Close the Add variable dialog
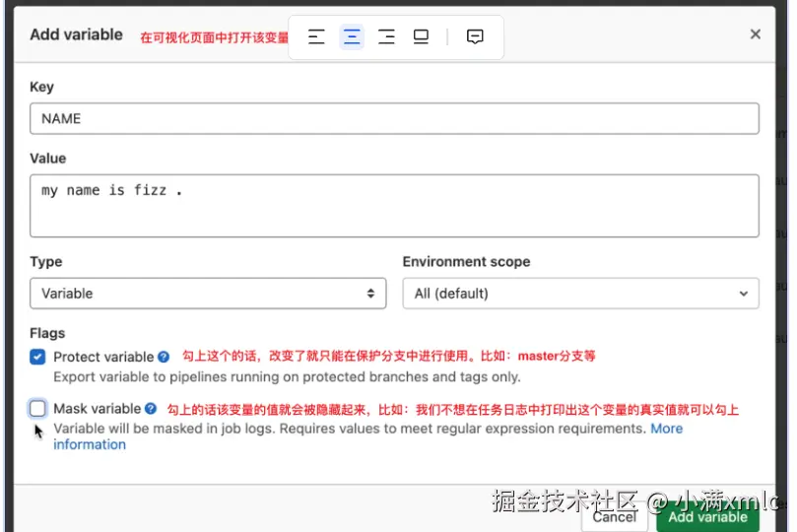This screenshot has height=532, width=797. click(x=756, y=34)
